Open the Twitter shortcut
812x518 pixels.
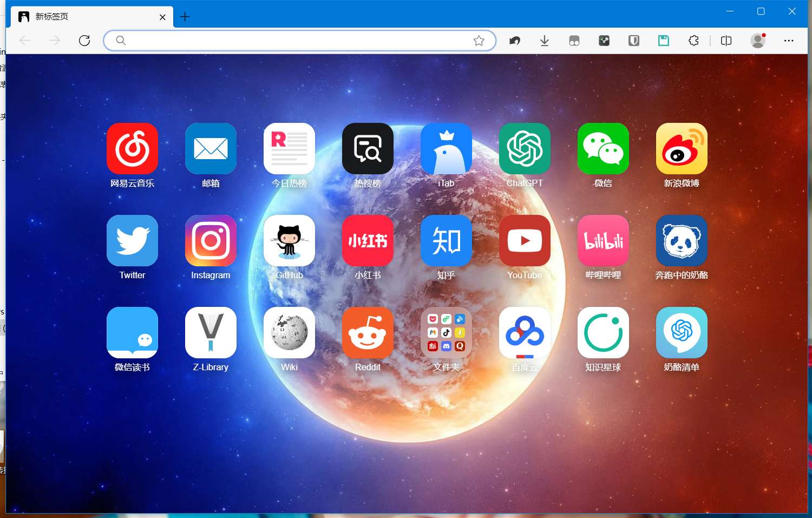pyautogui.click(x=132, y=240)
